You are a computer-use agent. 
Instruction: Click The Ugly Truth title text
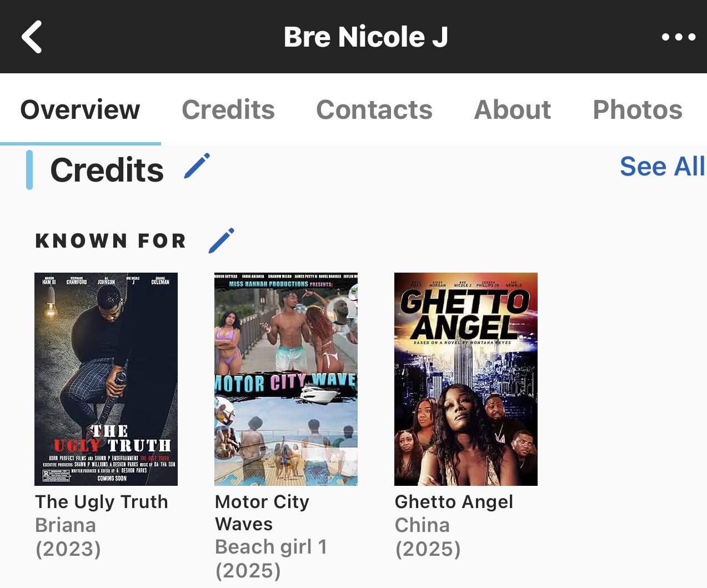click(x=102, y=502)
